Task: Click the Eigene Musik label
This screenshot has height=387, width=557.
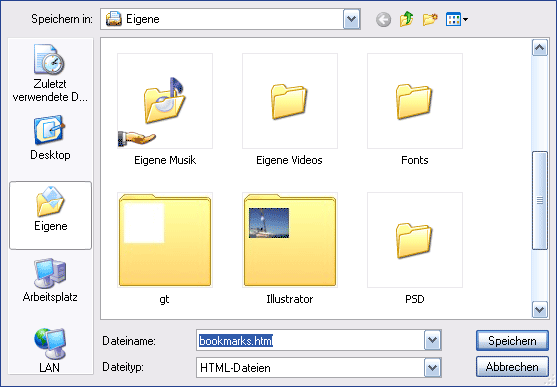Action: pyautogui.click(x=165, y=160)
